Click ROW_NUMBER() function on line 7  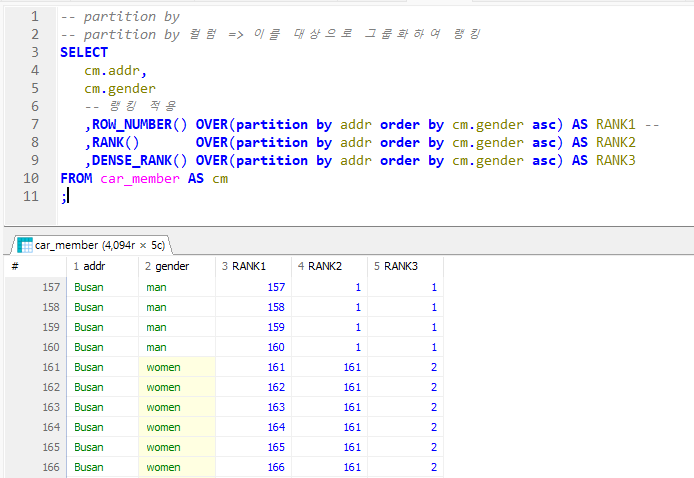click(x=139, y=124)
